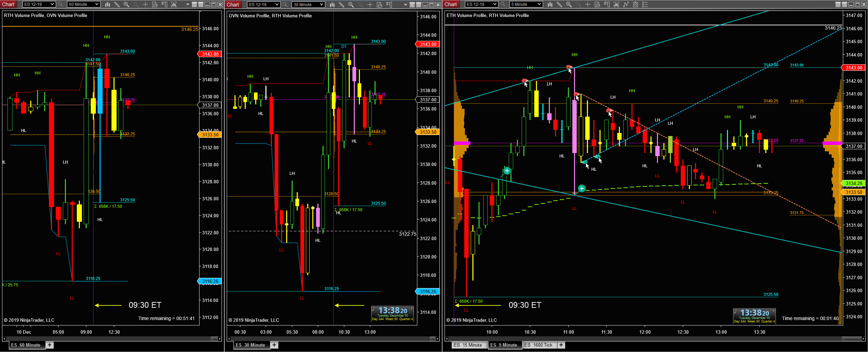This screenshot has width=868, height=352.
Task: Open ES 12-19 instrument dropdown in 5 Minute chart
Action: [482, 4]
